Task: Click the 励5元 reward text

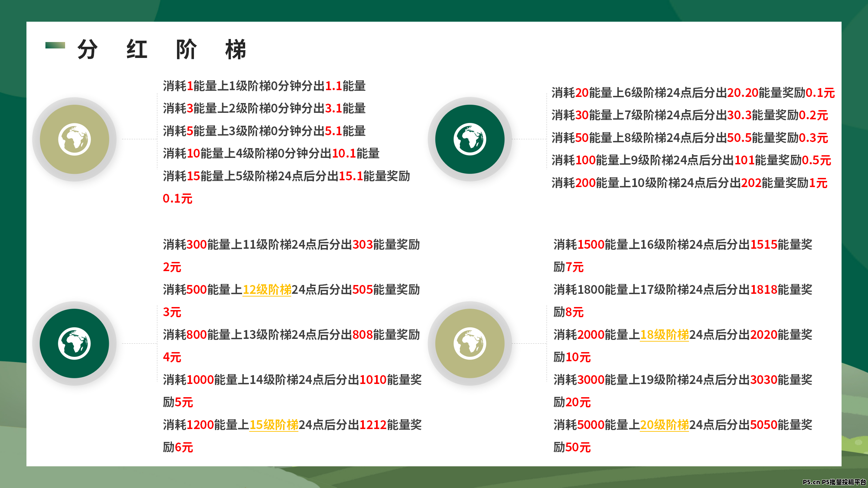Action: (178, 402)
